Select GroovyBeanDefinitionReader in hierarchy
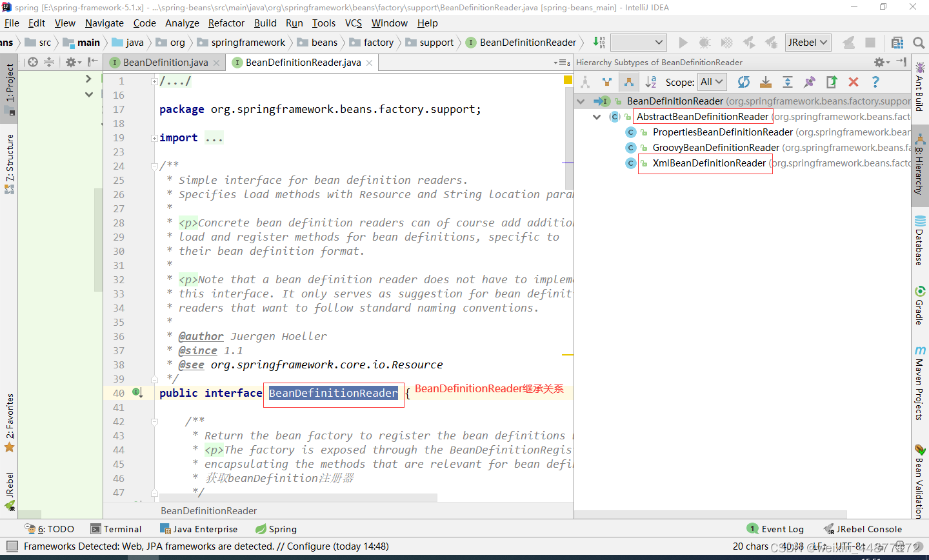Screen dimensions: 929x560 click(x=716, y=148)
